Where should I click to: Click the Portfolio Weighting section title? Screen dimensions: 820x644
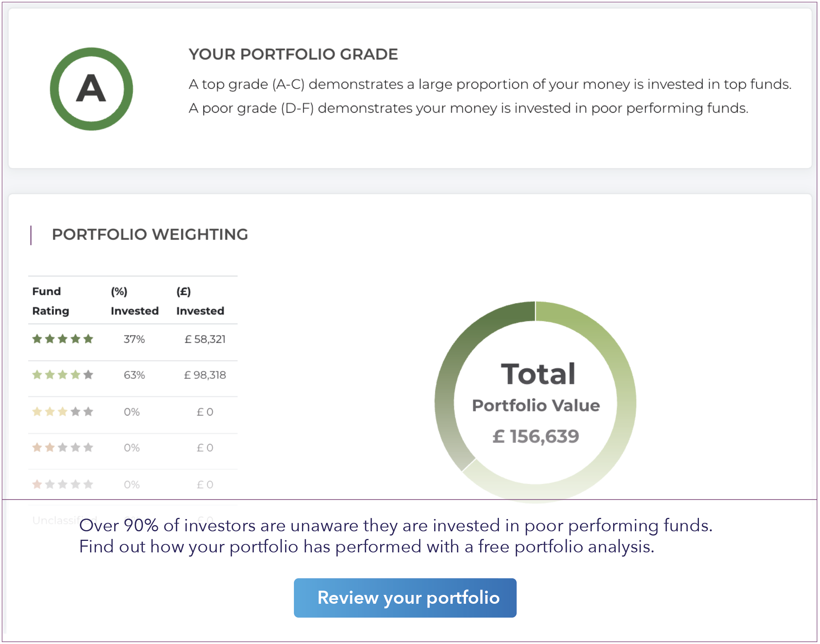[150, 235]
